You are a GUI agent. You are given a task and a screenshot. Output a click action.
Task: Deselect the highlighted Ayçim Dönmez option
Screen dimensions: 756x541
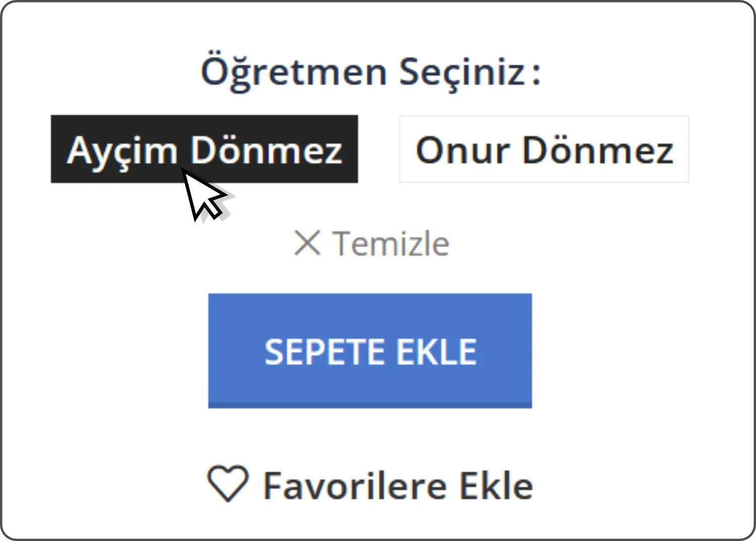pyautogui.click(x=204, y=149)
